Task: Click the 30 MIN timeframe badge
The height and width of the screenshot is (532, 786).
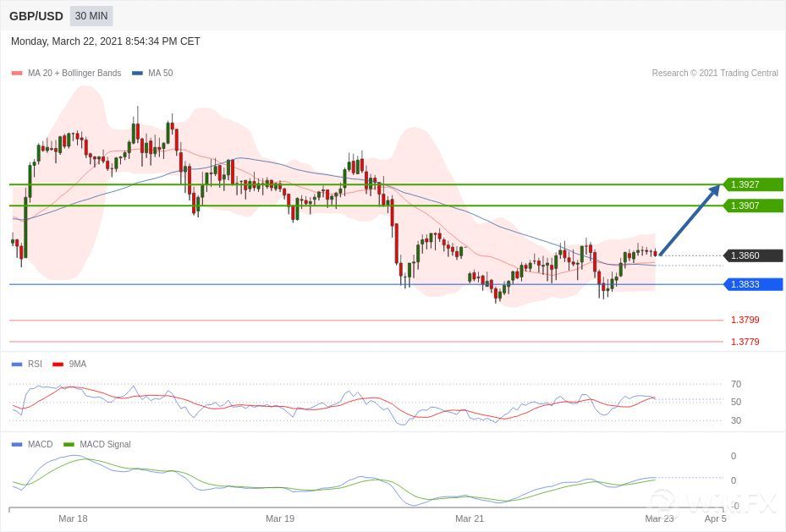Action: coord(91,16)
